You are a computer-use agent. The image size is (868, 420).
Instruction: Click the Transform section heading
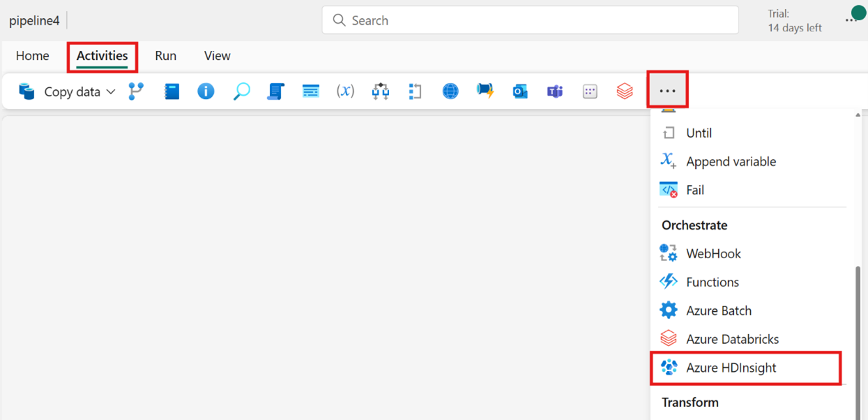(690, 403)
